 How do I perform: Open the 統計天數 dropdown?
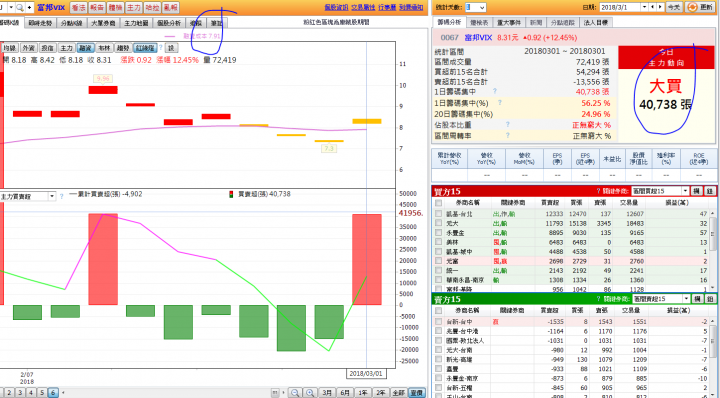(x=475, y=7)
